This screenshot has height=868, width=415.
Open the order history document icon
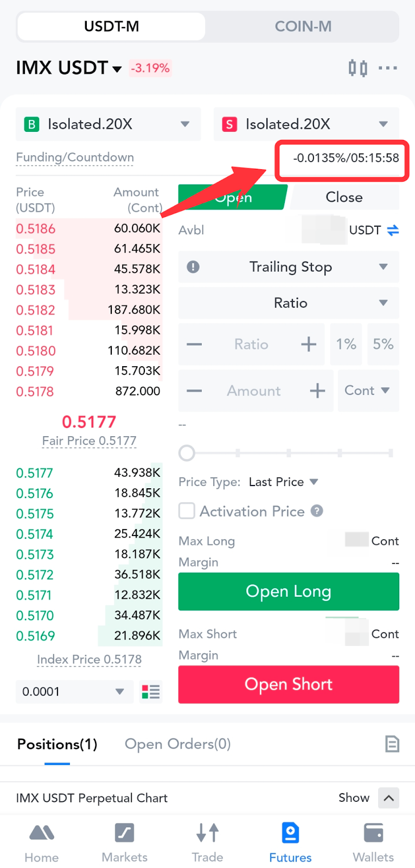[392, 744]
